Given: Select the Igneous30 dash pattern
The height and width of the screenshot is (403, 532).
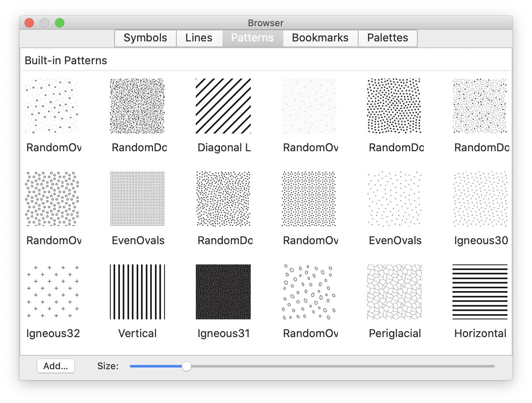Looking at the screenshot, I should pos(480,199).
